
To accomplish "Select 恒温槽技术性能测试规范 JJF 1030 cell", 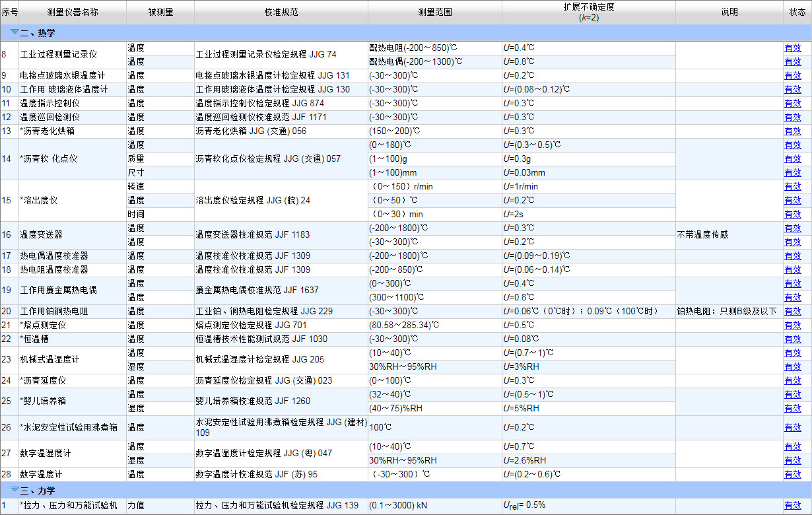I will [281, 339].
